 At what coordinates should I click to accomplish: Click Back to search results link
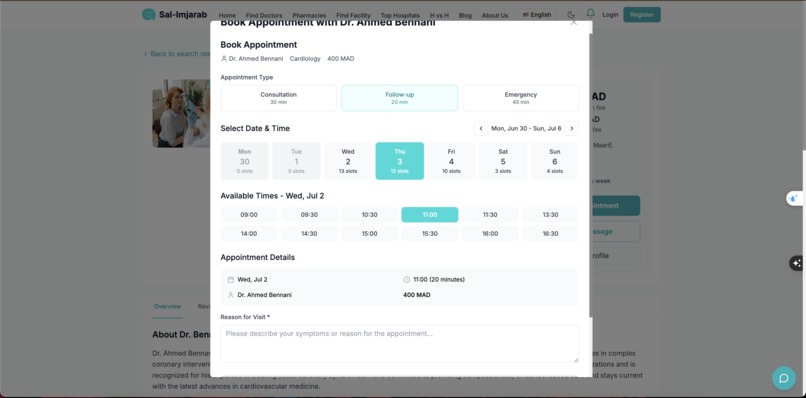coord(176,54)
